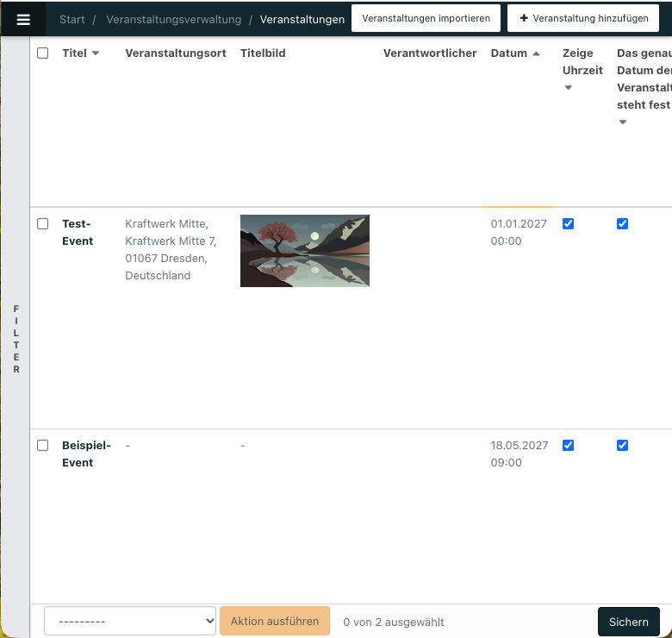Click the plus icon in hinzufügen button
The image size is (672, 638).
point(524,18)
